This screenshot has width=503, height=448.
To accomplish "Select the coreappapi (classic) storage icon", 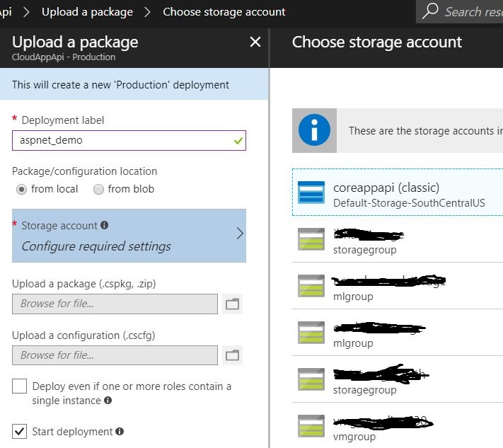I will click(x=311, y=194).
